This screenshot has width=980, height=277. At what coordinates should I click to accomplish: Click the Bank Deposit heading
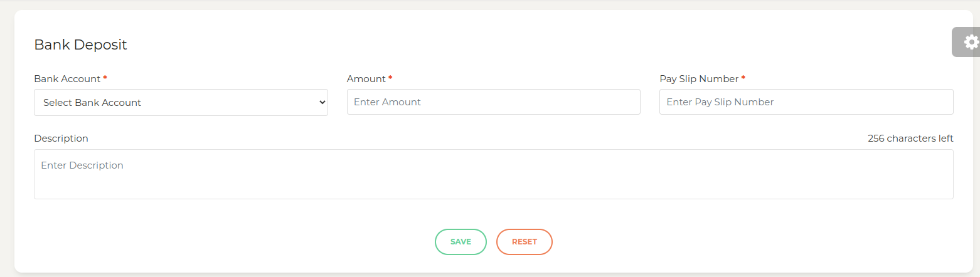[x=80, y=44]
